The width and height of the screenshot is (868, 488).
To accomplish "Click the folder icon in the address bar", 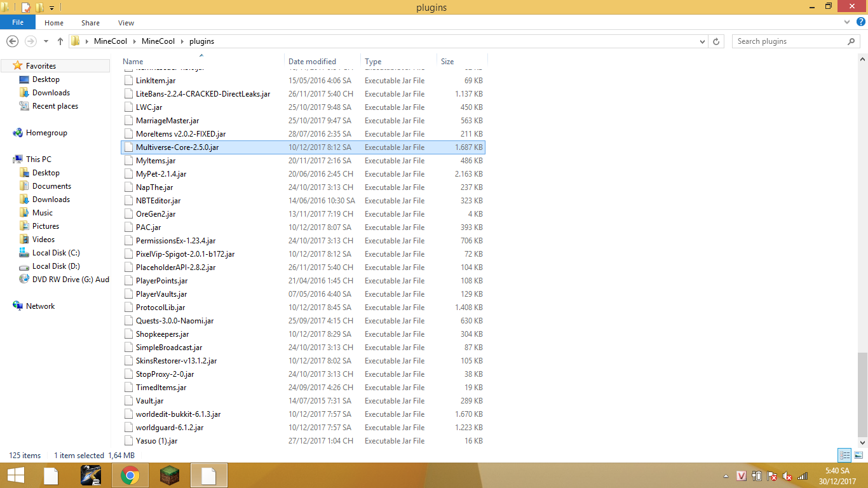I will (x=76, y=41).
